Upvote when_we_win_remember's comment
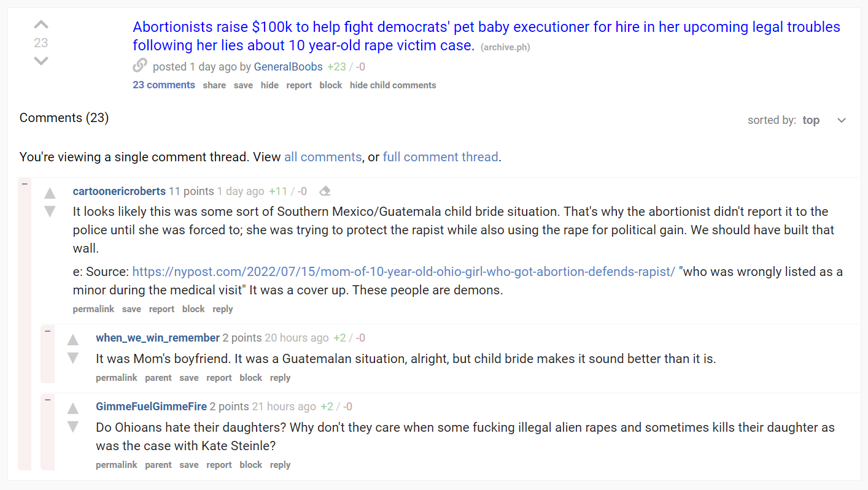The image size is (868, 490). [73, 340]
